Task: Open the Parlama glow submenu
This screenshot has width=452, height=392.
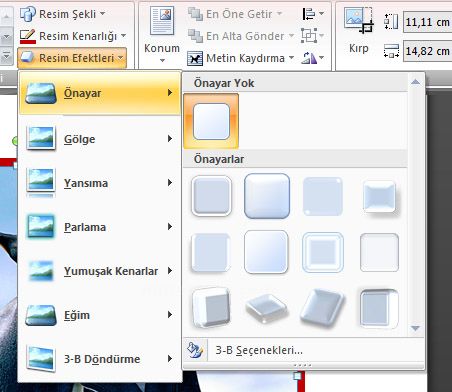Action: [x=100, y=227]
